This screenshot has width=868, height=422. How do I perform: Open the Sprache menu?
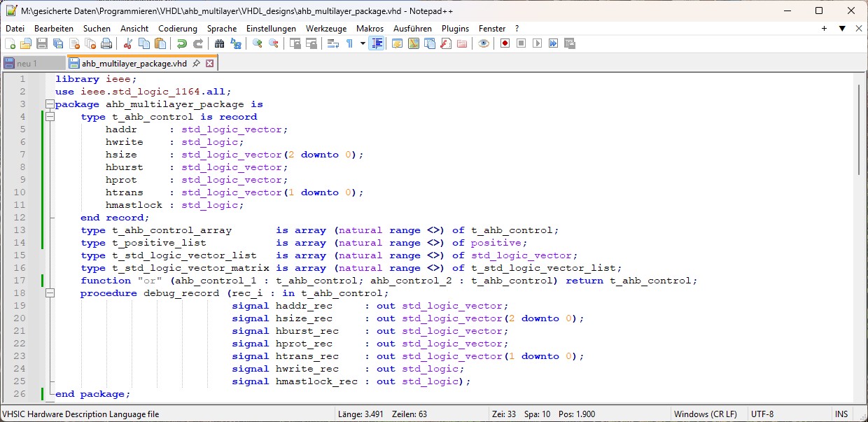click(221, 29)
